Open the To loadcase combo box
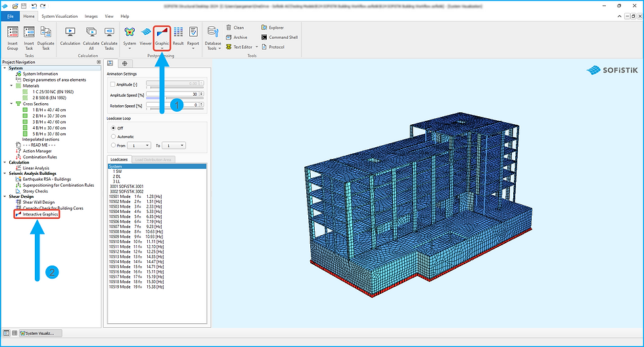Screen dimensions: 644x347 (x=173, y=146)
